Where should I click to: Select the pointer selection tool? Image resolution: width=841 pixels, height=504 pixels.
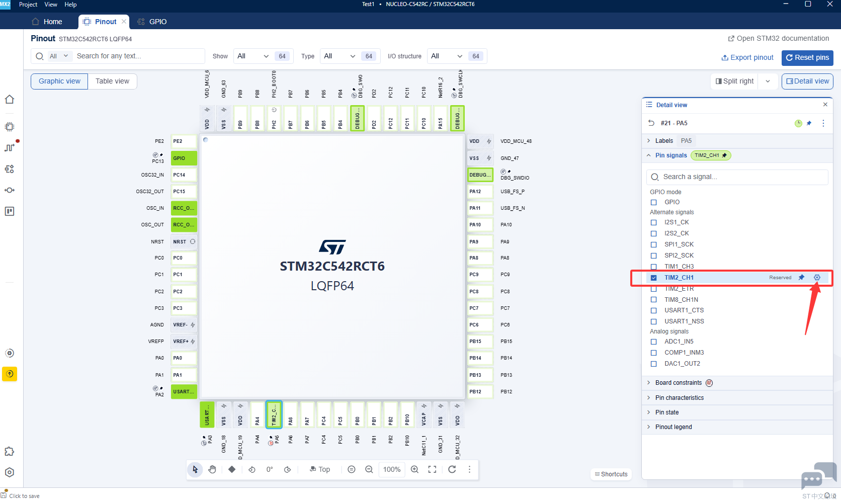tap(195, 469)
